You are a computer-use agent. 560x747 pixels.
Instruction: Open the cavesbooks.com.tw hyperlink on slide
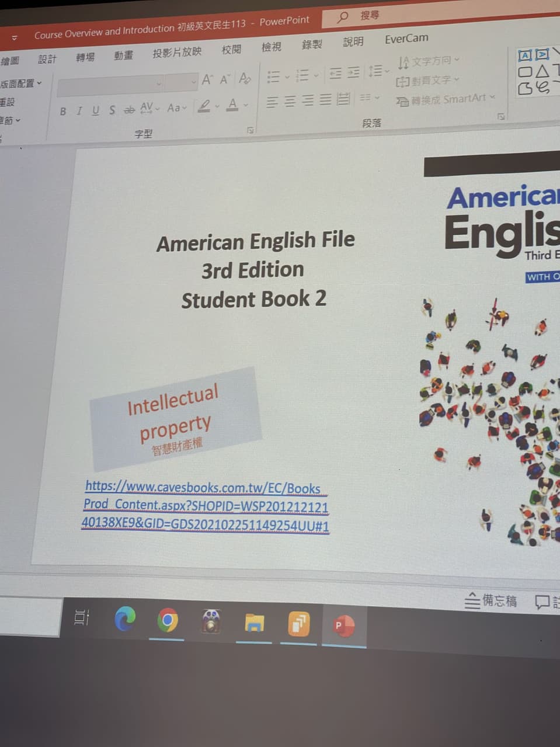click(x=205, y=506)
